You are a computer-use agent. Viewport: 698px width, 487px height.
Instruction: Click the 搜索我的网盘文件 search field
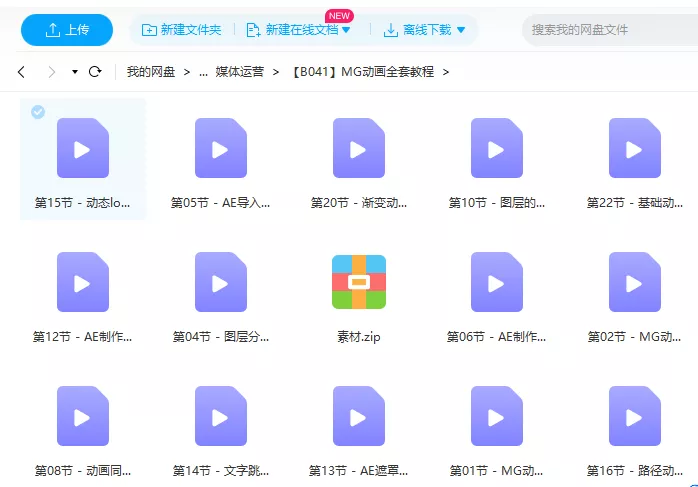click(605, 30)
